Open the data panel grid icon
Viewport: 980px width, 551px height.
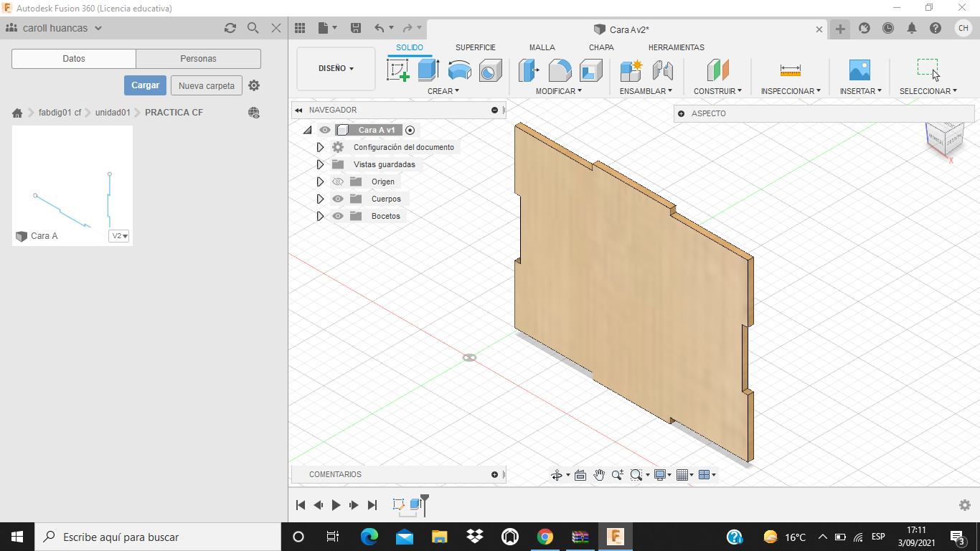coord(300,28)
